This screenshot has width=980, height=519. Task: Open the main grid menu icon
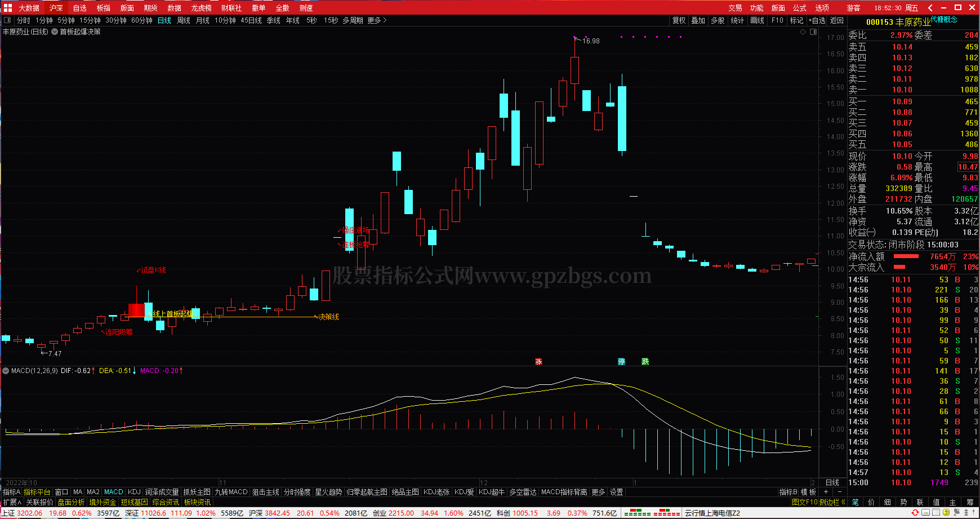pos(8,7)
